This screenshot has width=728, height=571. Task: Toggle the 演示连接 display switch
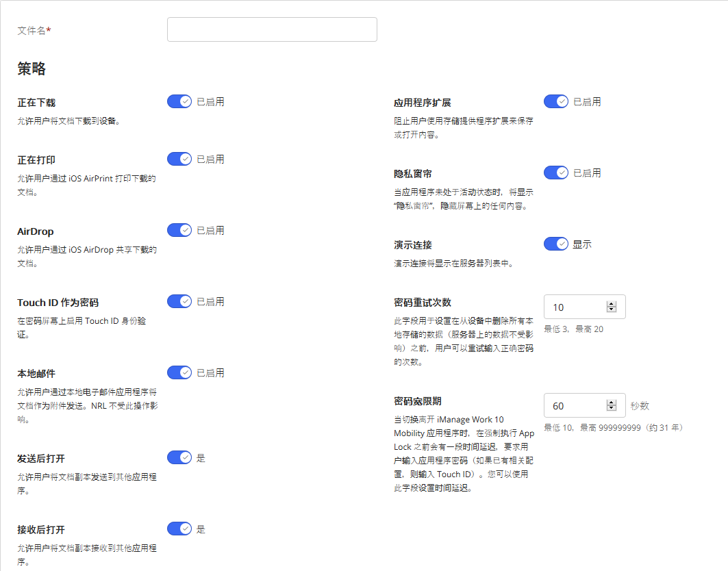pyautogui.click(x=556, y=244)
